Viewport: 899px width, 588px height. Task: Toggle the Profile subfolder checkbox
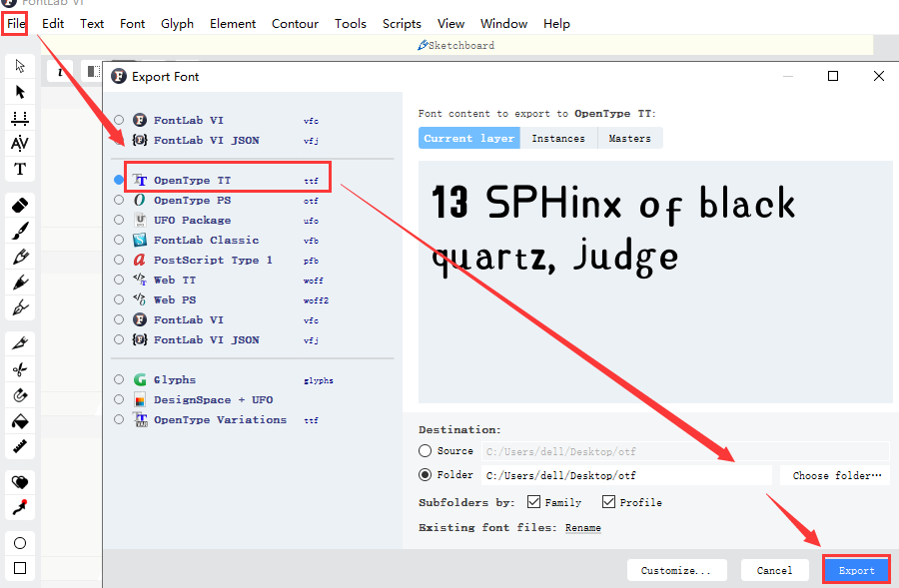point(608,502)
